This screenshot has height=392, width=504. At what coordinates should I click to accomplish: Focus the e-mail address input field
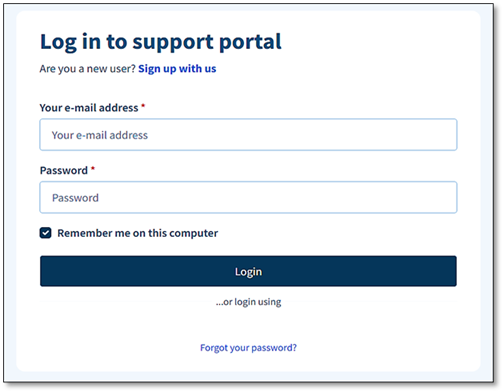(248, 135)
